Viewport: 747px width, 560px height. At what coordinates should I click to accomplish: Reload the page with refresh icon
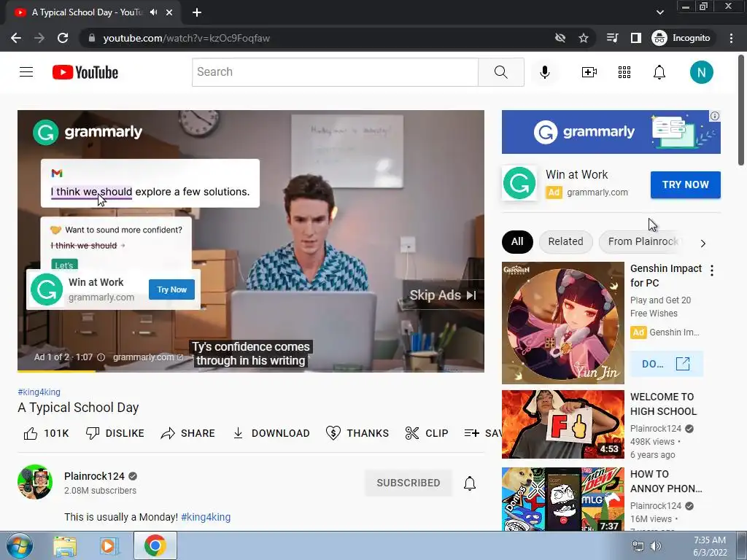(x=63, y=38)
